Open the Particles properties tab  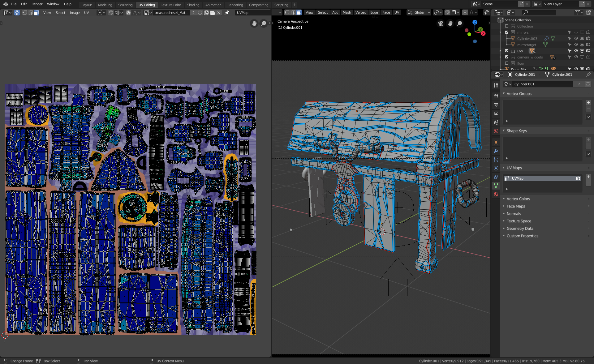(496, 160)
